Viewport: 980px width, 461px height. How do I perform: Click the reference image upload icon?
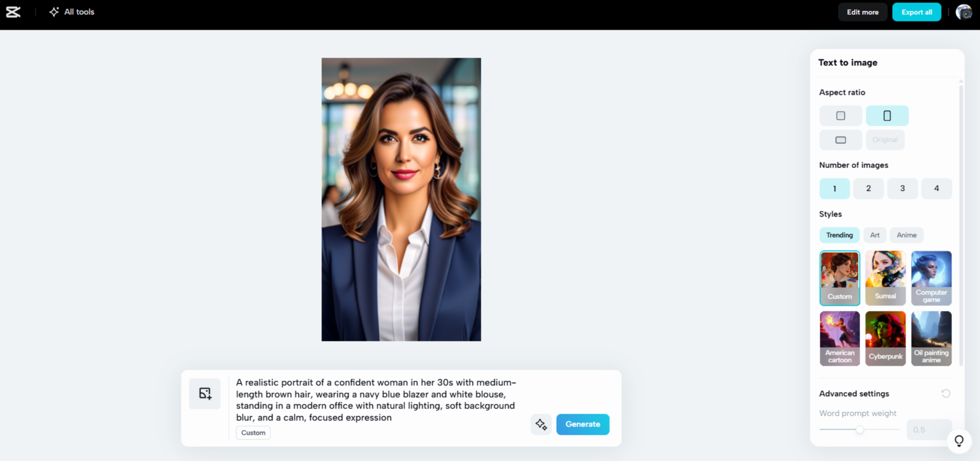[205, 394]
